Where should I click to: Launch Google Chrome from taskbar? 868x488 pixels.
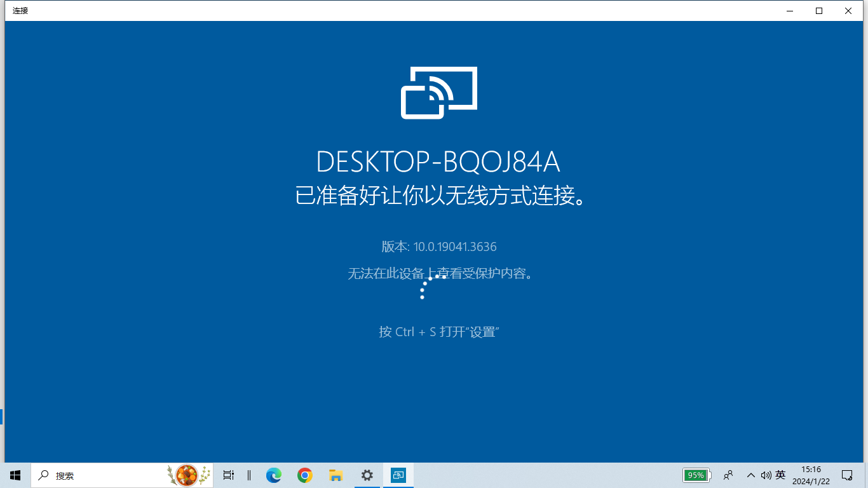[305, 475]
